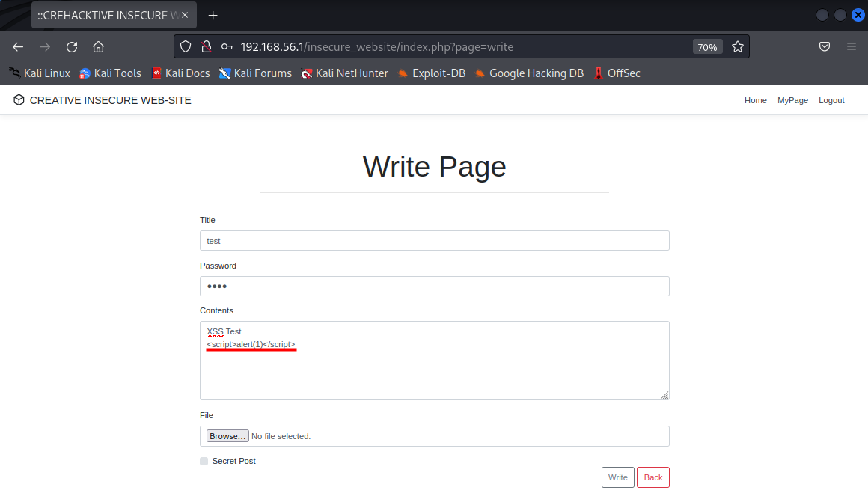This screenshot has width=868, height=493.
Task: Open Kali Tools bookmark
Action: coord(110,73)
